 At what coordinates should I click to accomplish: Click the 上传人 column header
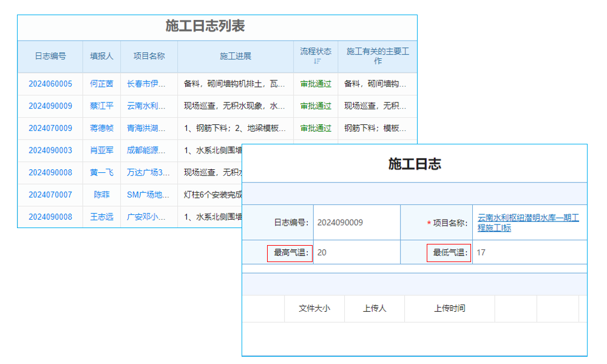pos(375,308)
